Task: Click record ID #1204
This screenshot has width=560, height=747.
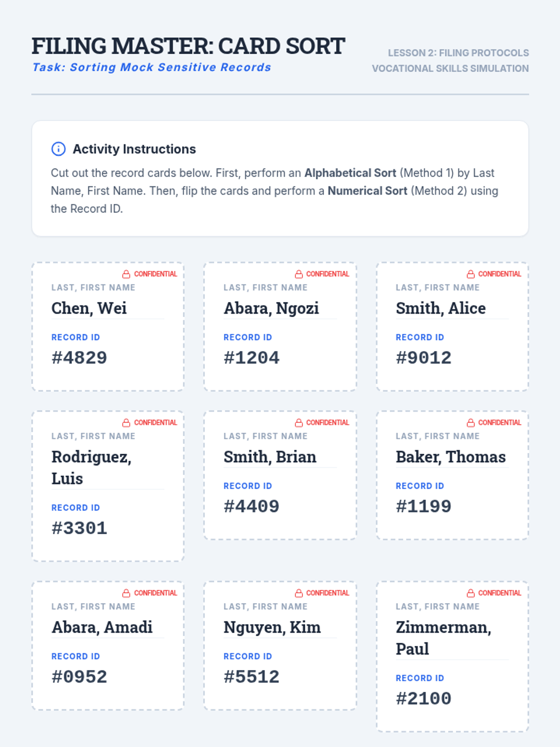Action: click(x=252, y=358)
